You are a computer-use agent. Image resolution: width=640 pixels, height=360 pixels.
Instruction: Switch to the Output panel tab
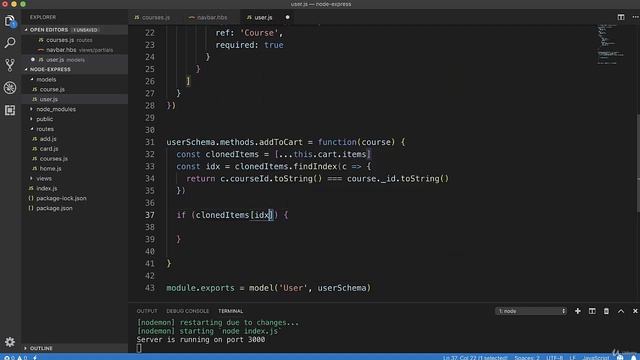pos(147,311)
